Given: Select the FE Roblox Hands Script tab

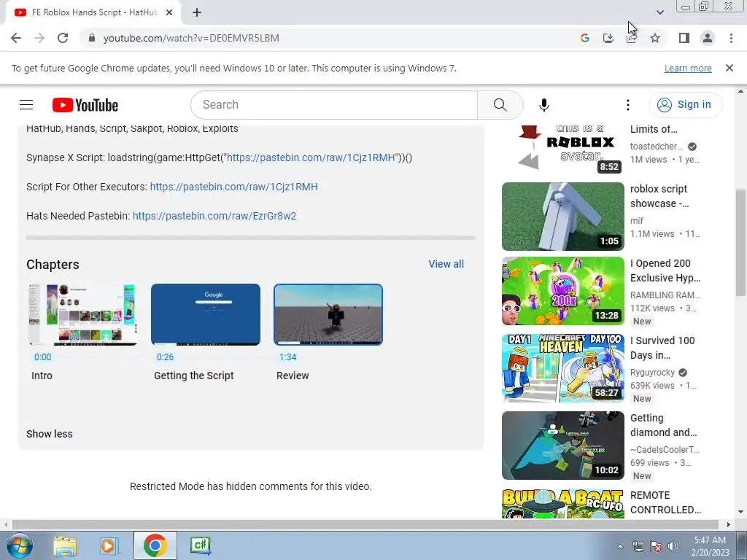Looking at the screenshot, I should [x=93, y=12].
